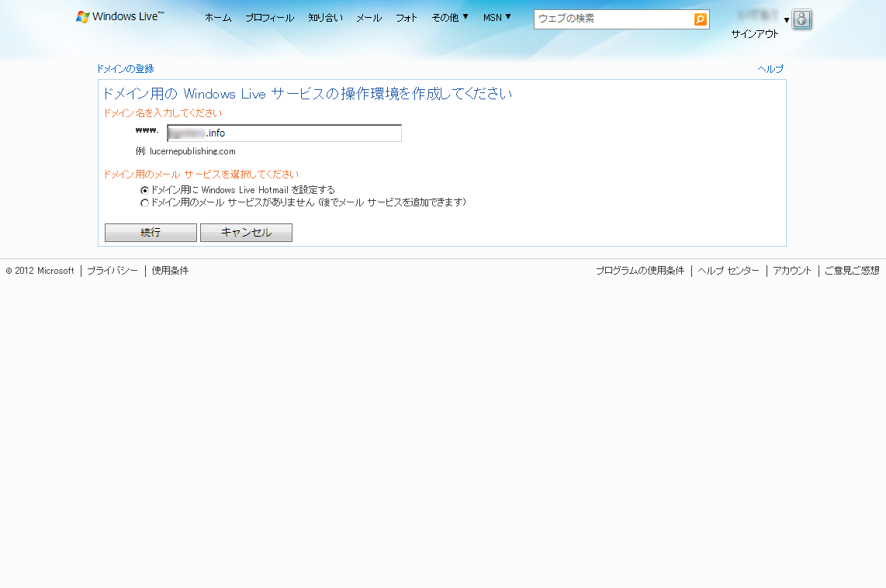Screen dimensions: 886x588
Task: Go to 知り合い in the top navigation
Action: [x=326, y=18]
